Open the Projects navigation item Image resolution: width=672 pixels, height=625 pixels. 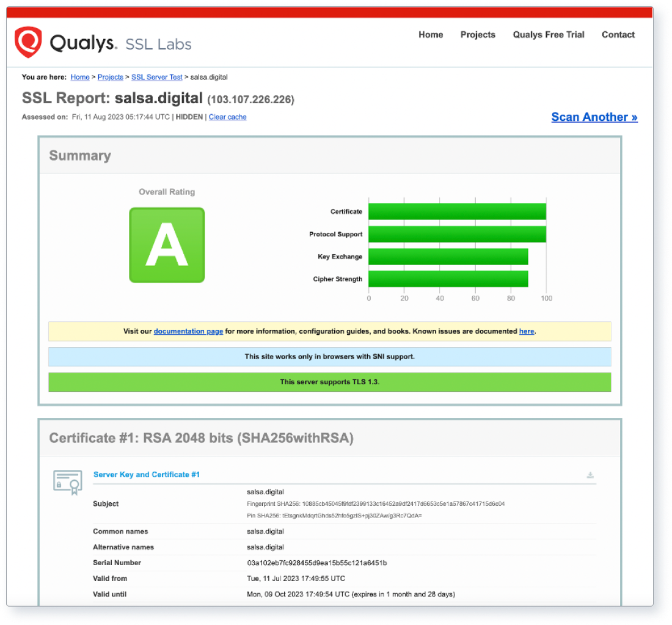point(478,35)
